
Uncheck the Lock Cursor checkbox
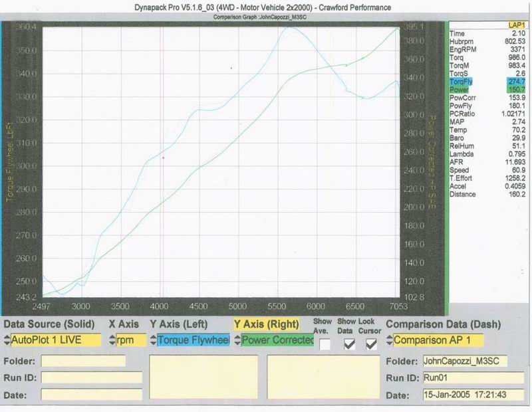371,344
